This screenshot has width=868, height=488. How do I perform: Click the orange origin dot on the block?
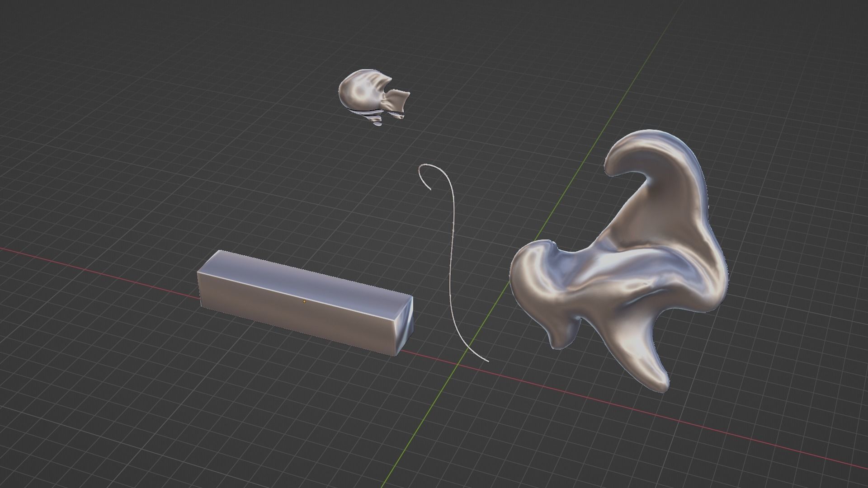pyautogui.click(x=304, y=301)
